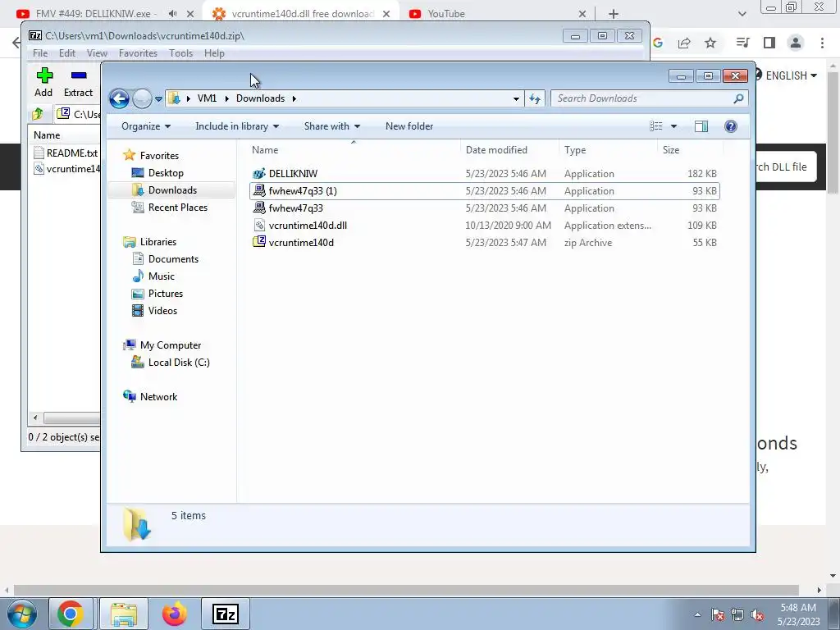840x630 pixels.
Task: Toggle the preview pane
Action: click(x=701, y=126)
